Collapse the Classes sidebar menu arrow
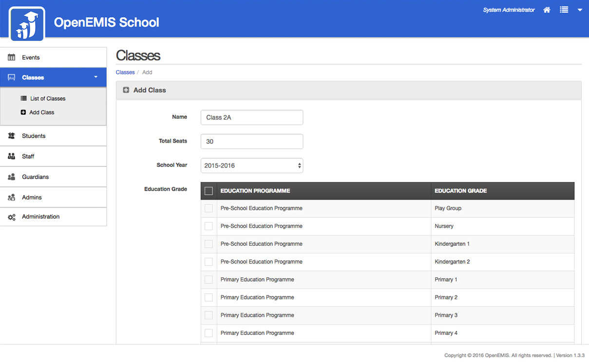The width and height of the screenshot is (589, 364). point(95,77)
